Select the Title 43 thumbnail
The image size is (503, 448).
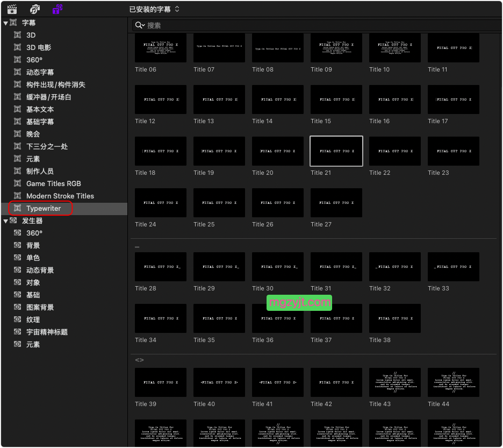394,382
